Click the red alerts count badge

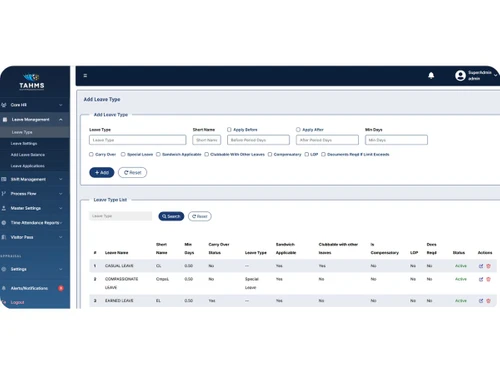pos(61,288)
